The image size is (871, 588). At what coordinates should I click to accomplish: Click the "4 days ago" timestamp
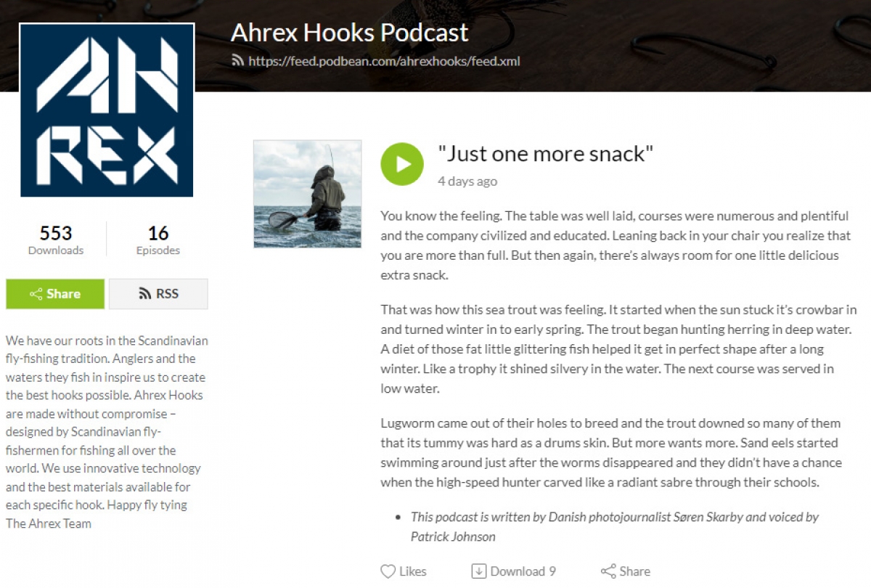(467, 181)
